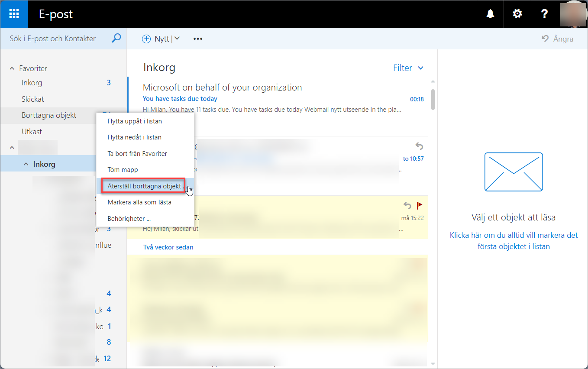Choose Töm mapp from context menu
Image resolution: width=588 pixels, height=369 pixels.
point(123,170)
